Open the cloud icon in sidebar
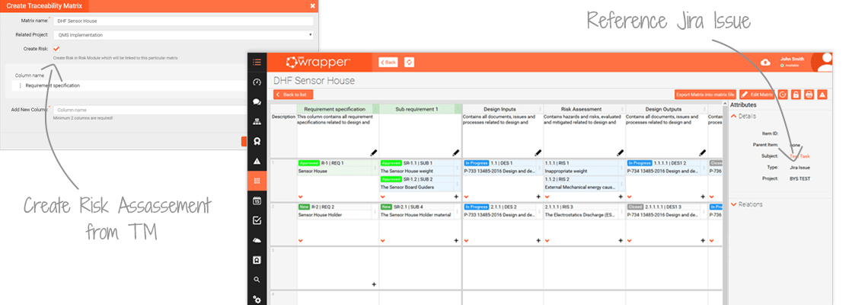Screen dimensions: 868x305 pyautogui.click(x=257, y=240)
